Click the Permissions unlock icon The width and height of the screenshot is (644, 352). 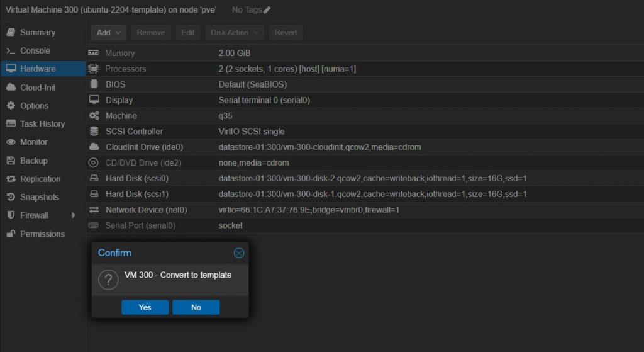[x=11, y=234]
